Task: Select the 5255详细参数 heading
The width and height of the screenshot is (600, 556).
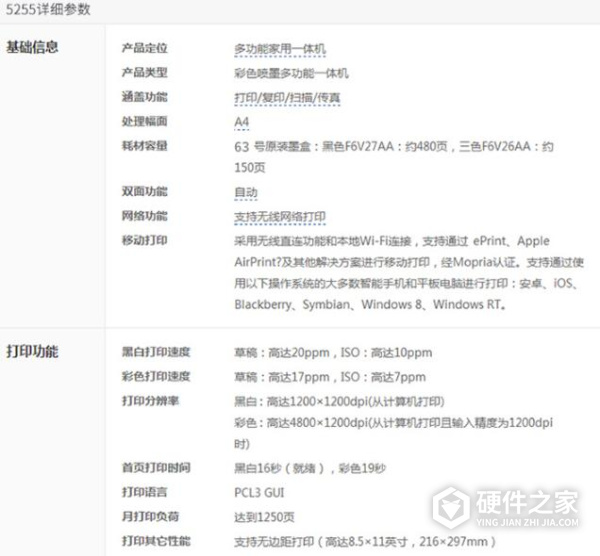Action: click(48, 9)
